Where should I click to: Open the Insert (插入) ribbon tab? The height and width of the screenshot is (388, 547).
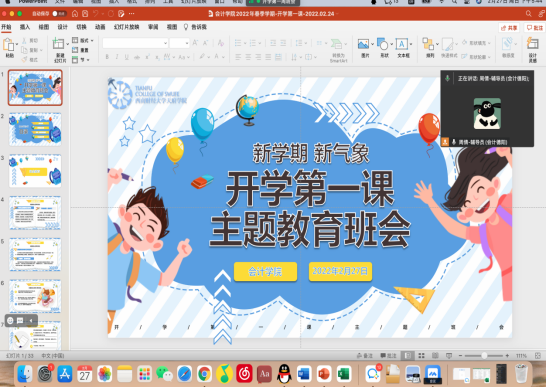pyautogui.click(x=24, y=27)
